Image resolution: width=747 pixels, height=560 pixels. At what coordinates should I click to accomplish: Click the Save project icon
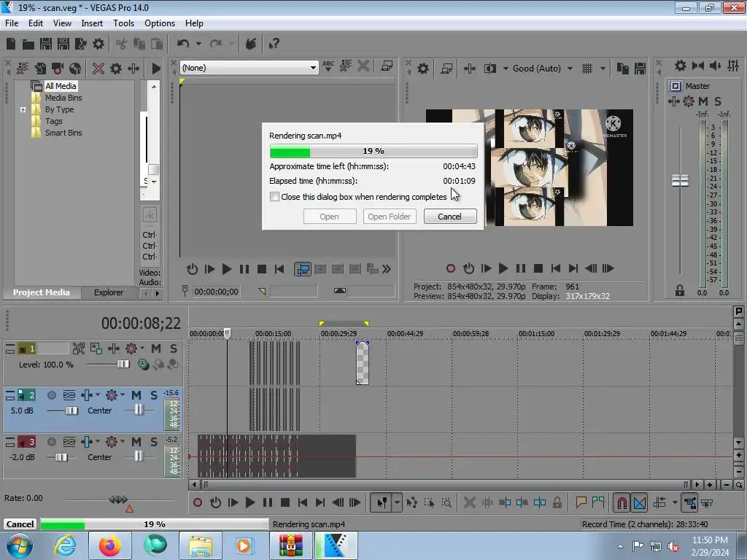[x=46, y=44]
